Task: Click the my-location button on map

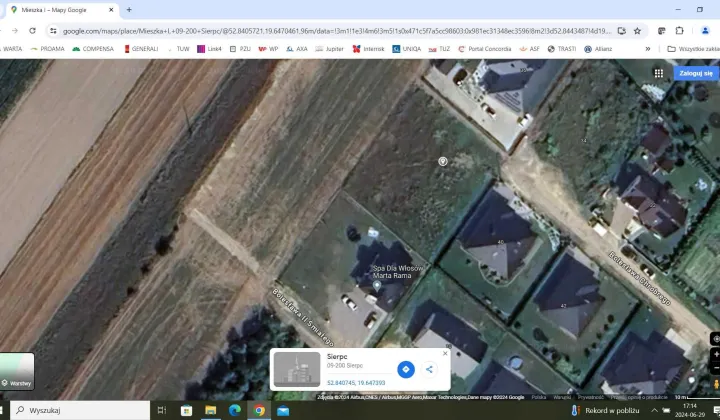Action: point(716,339)
